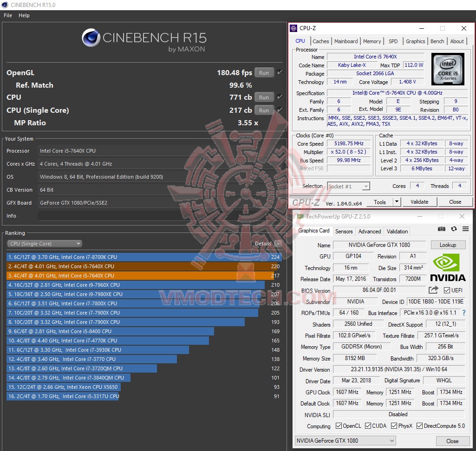Viewport: 476px width, 451px height.
Task: Open the Help menu
Action: click(24, 15)
